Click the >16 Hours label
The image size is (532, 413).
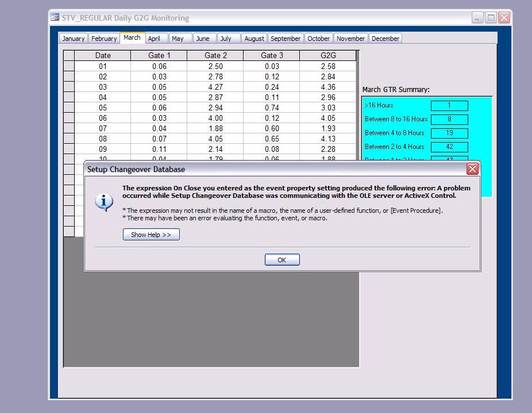click(x=379, y=105)
